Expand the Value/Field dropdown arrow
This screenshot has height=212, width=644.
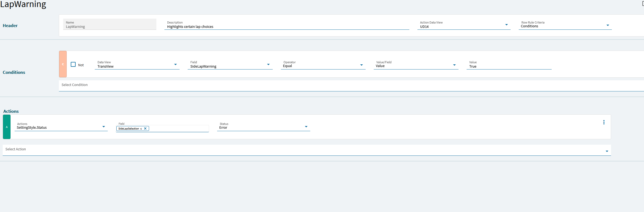pos(454,65)
